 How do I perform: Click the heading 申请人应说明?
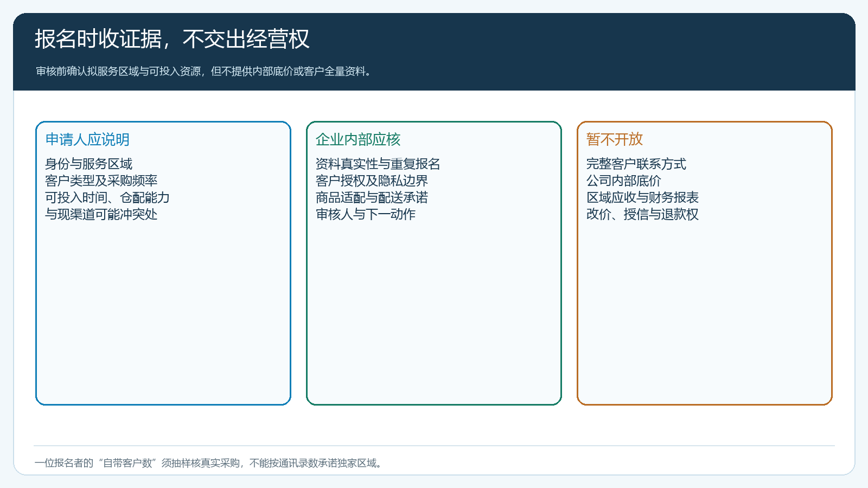coord(87,139)
